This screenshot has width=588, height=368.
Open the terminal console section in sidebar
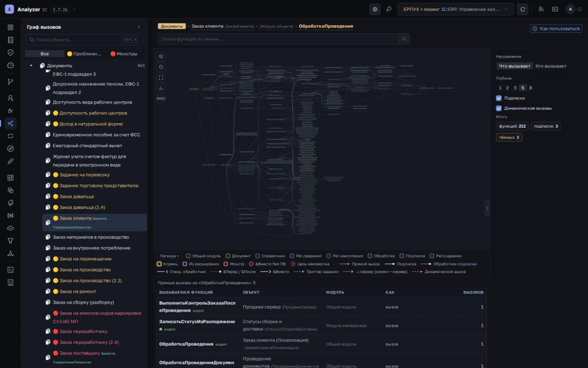point(10,270)
